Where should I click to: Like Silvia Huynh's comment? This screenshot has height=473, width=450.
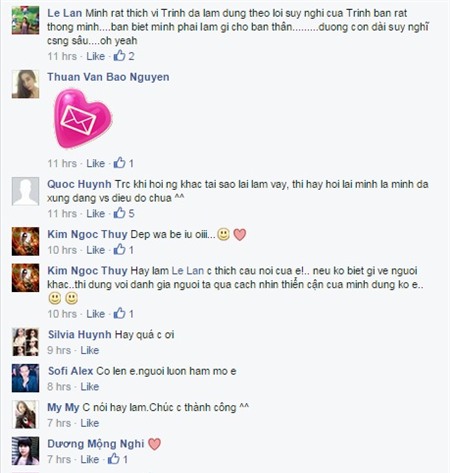90,350
